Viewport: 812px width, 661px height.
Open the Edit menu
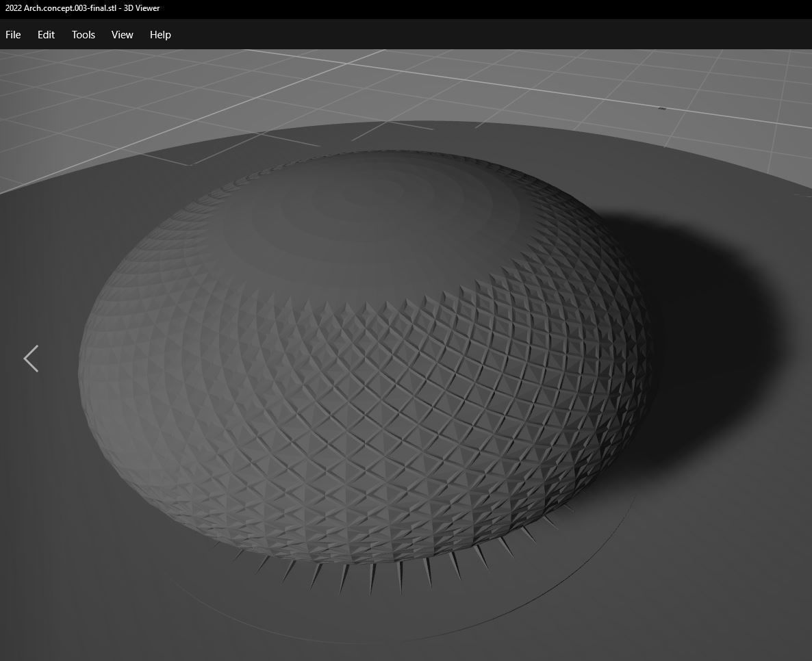46,35
